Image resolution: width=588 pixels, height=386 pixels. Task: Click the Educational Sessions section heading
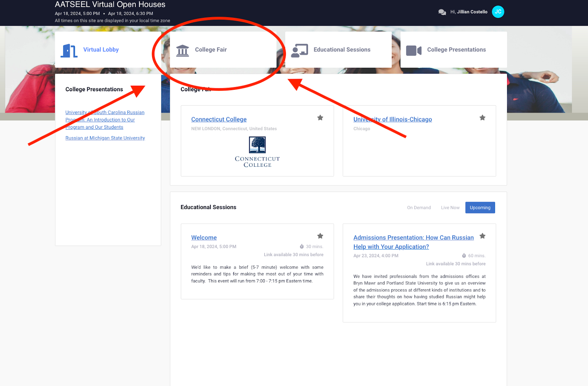coord(208,207)
